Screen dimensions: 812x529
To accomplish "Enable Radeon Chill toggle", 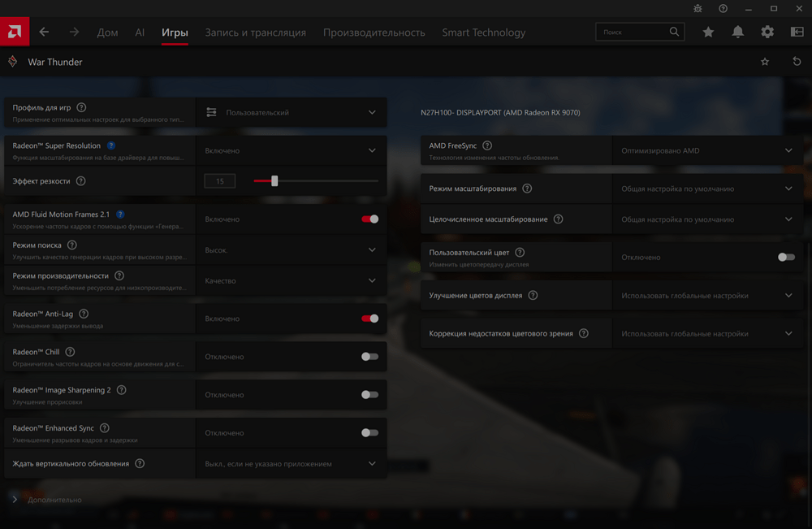I will pos(369,357).
